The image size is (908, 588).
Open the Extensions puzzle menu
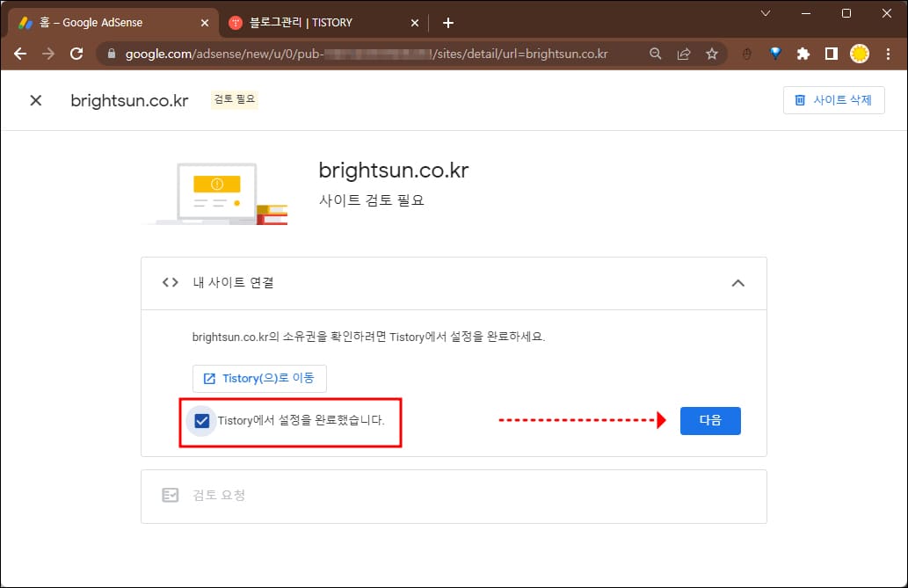tap(803, 54)
